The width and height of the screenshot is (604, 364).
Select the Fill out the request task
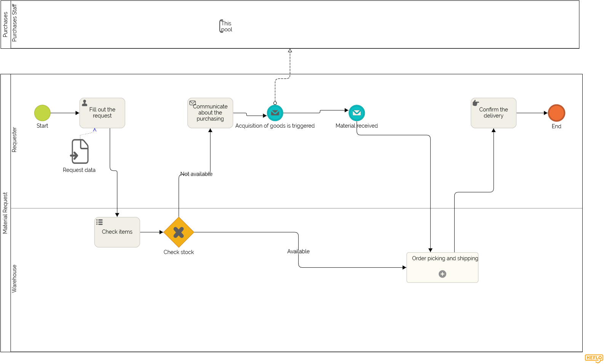coord(102,113)
